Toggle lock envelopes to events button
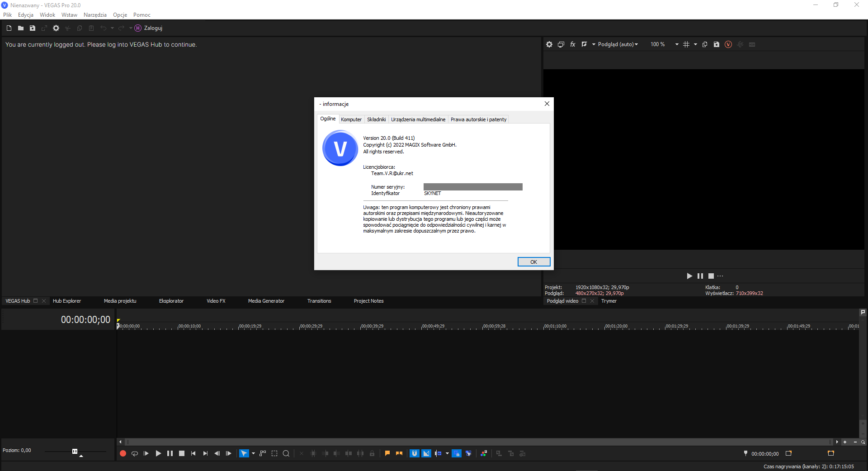Screen dimensions: 868x471 point(457,453)
